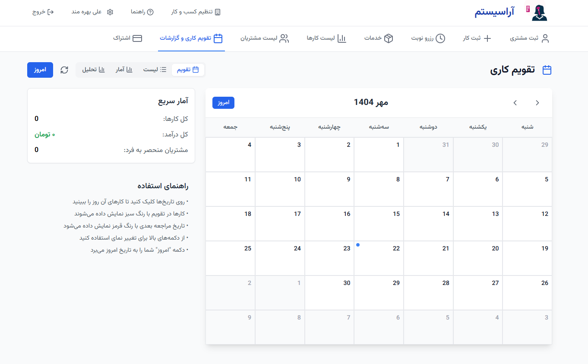Click the ثبت کار plus icon
This screenshot has height=364, width=588.
pyautogui.click(x=487, y=38)
